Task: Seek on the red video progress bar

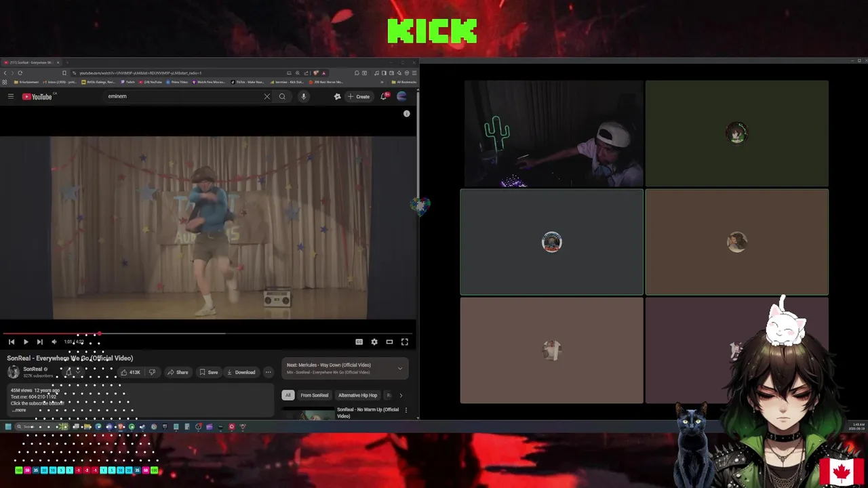Action: 208,333
